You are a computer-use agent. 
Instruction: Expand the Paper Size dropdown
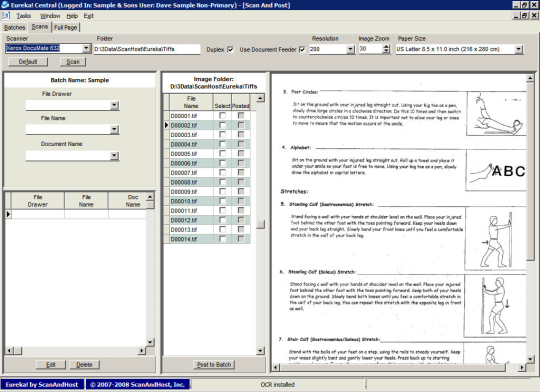[519, 49]
